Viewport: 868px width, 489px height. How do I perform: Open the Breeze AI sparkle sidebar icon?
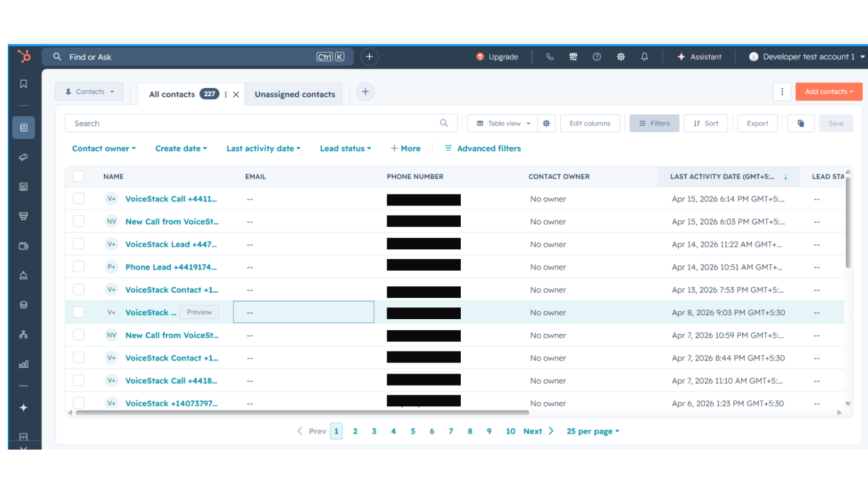point(24,408)
